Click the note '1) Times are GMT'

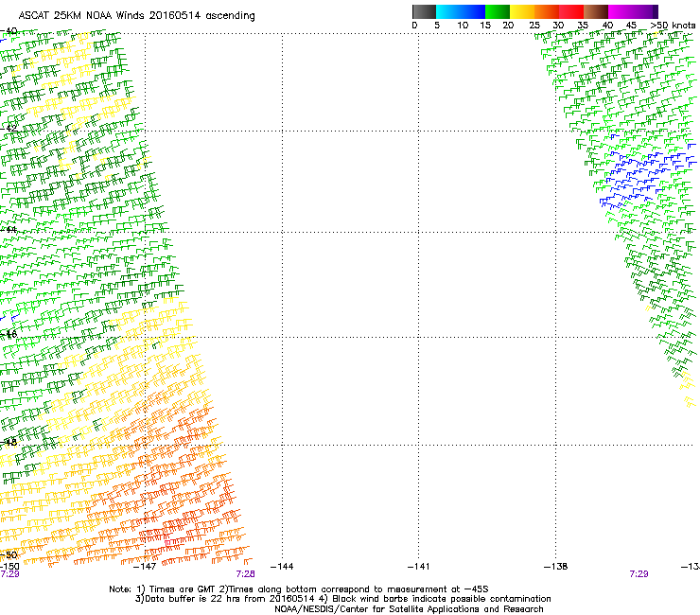tap(176, 589)
